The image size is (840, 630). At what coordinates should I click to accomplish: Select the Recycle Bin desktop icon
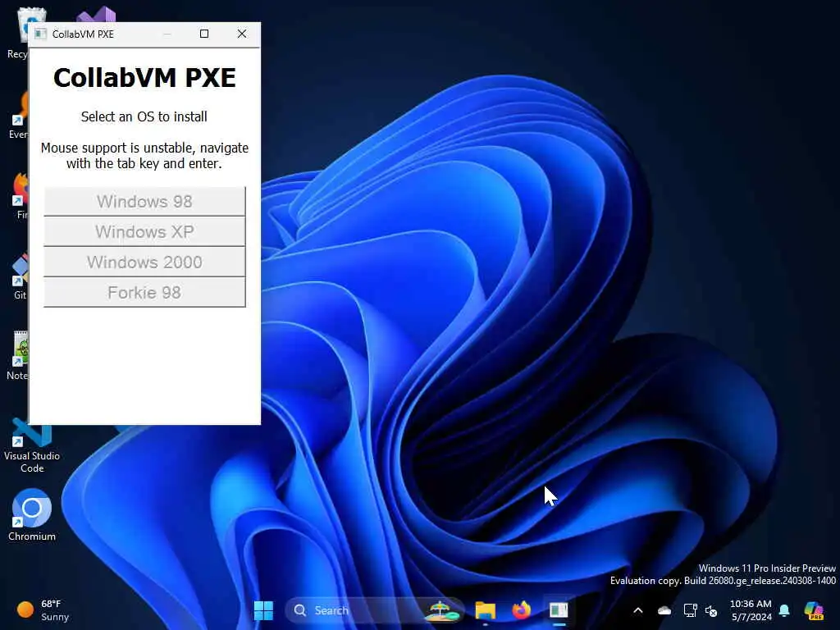click(18, 33)
